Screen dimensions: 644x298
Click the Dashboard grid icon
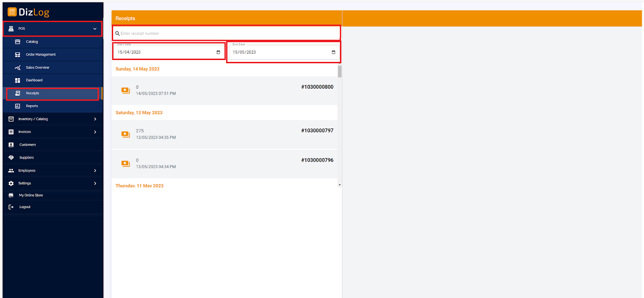[x=18, y=81]
